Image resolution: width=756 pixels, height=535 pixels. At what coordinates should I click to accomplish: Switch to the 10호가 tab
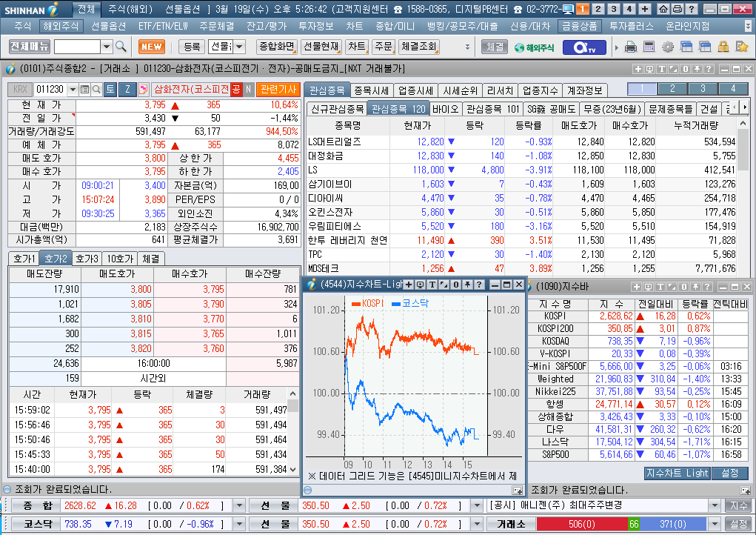point(120,259)
